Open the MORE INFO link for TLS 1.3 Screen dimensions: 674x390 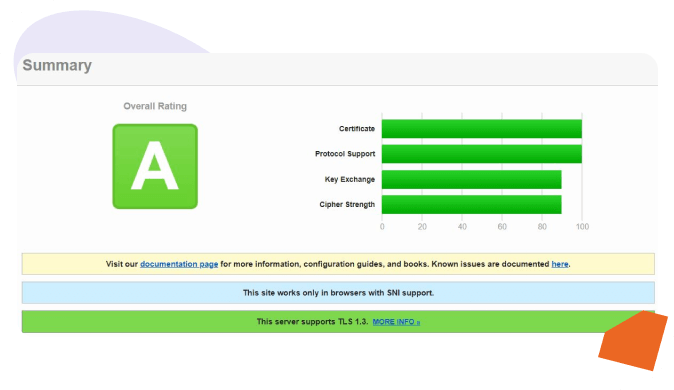pyautogui.click(x=396, y=322)
